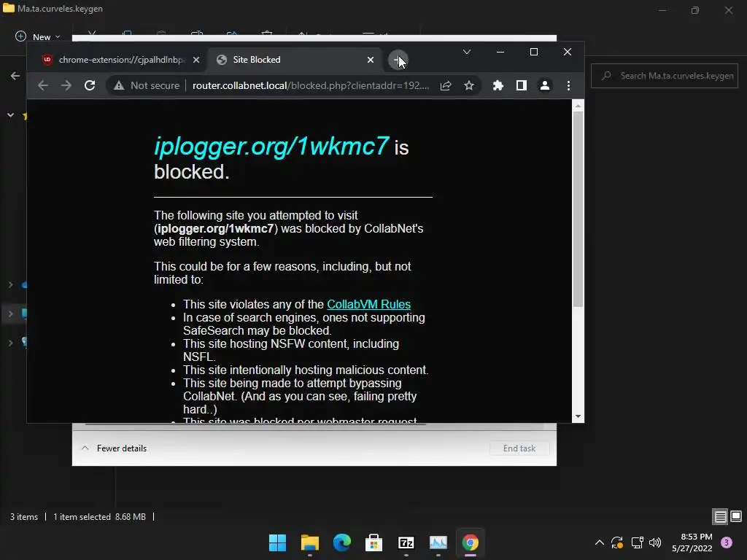This screenshot has width=747, height=560.
Task: Open Chrome tab search chevron
Action: pyautogui.click(x=467, y=52)
